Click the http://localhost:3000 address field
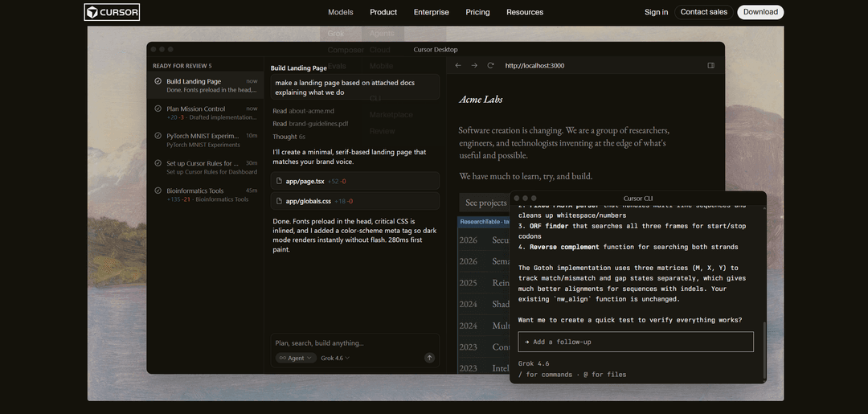This screenshot has width=868, height=414. point(534,65)
